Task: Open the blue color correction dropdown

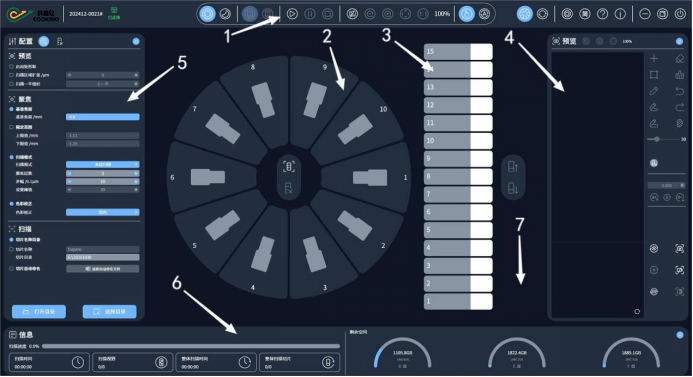Action: [x=103, y=212]
